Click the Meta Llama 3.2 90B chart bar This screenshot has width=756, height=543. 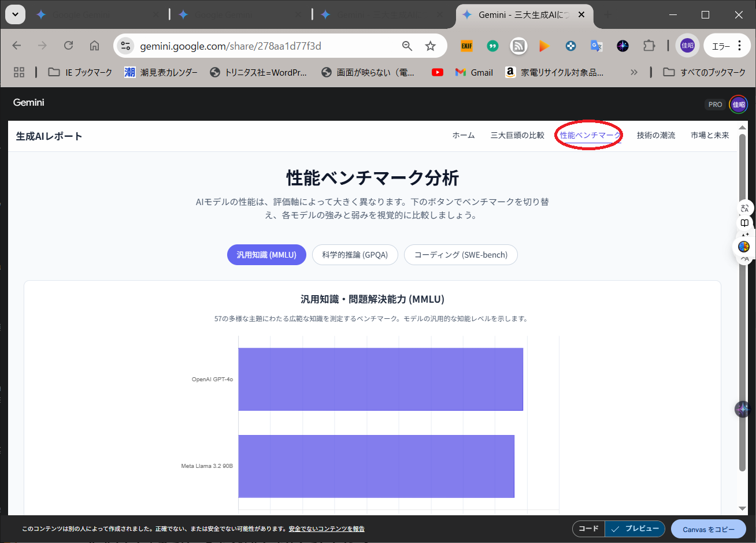pyautogui.click(x=376, y=466)
